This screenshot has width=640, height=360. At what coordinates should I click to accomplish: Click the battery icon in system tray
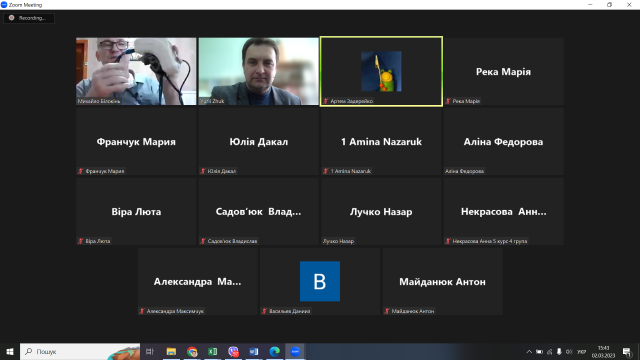539,352
